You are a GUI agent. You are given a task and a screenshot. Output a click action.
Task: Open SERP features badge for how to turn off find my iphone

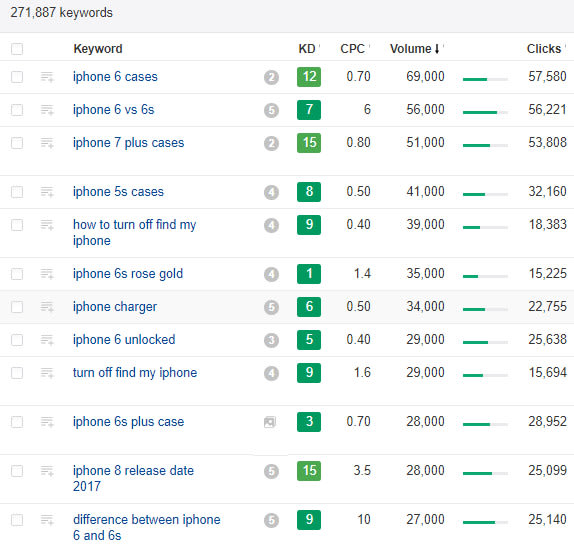(x=271, y=225)
